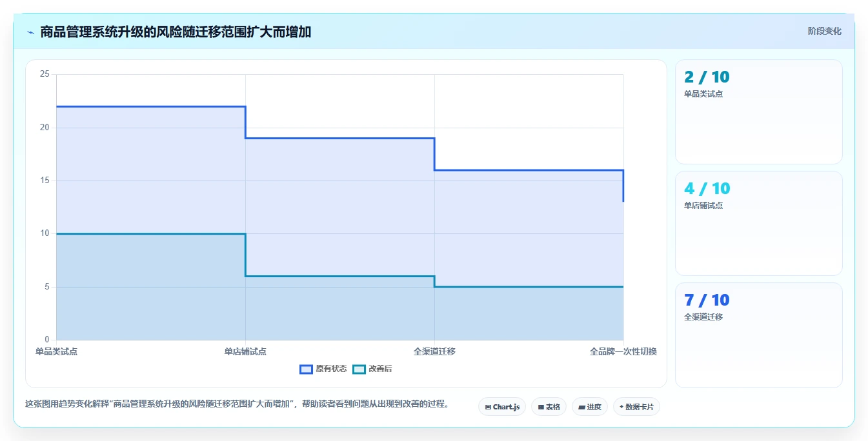Select the 表格 tag chip
This screenshot has width=868, height=441.
549,407
